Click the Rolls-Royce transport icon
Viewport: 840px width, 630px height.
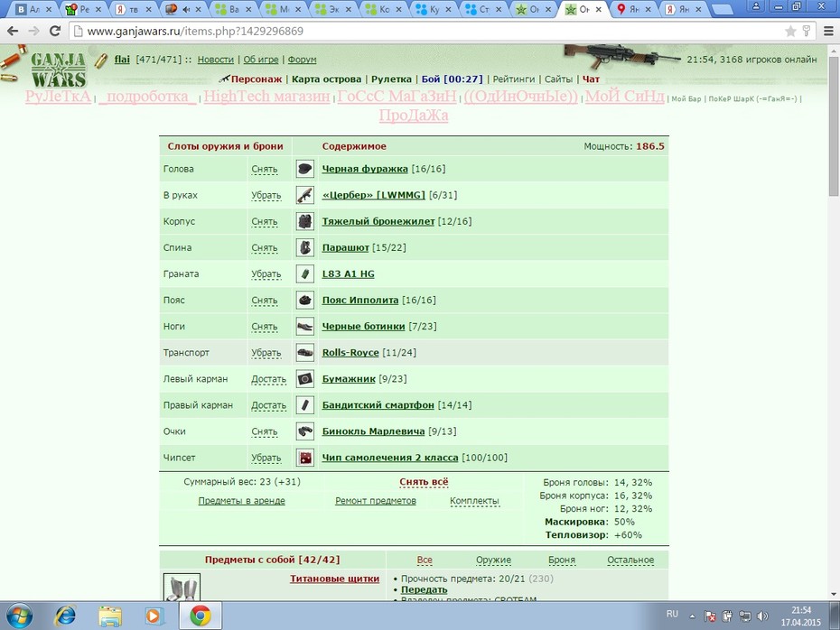pyautogui.click(x=304, y=353)
